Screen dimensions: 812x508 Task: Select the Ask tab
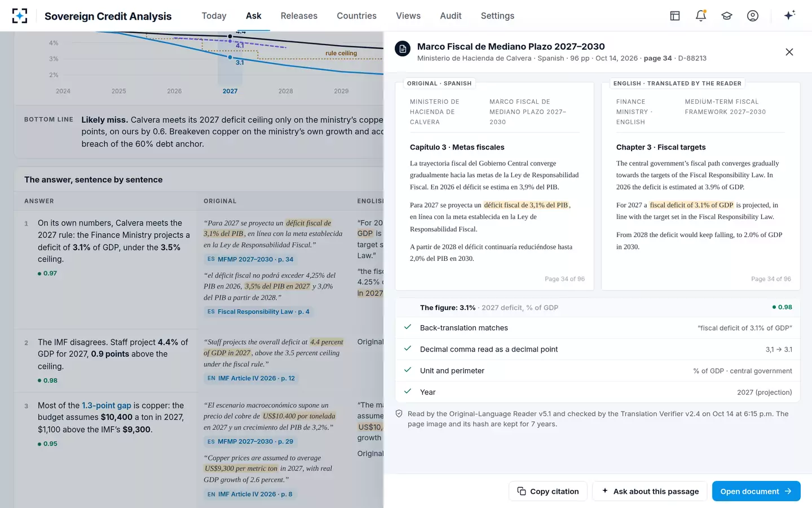(254, 16)
